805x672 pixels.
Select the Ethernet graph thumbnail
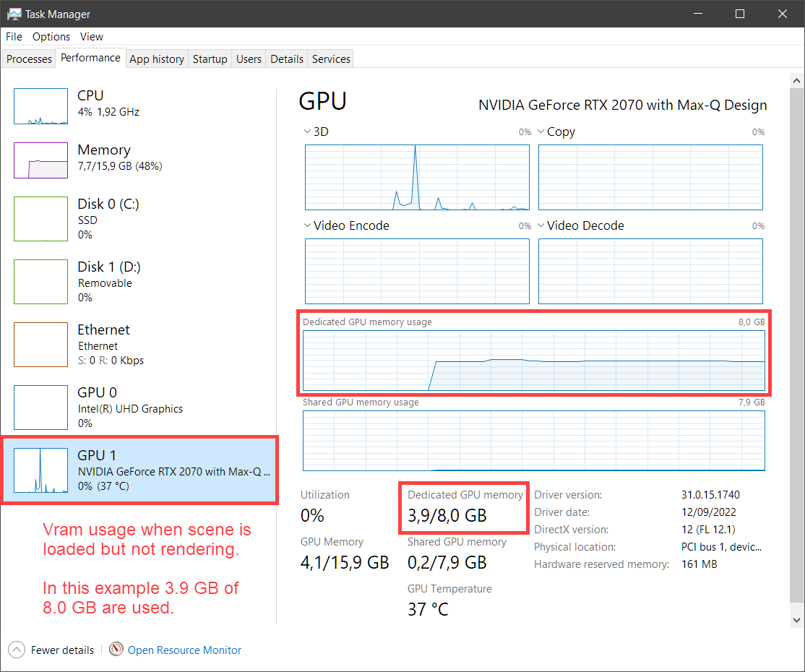(x=40, y=345)
